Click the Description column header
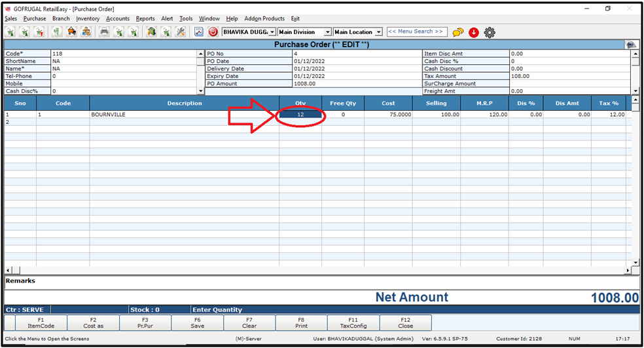 [185, 104]
